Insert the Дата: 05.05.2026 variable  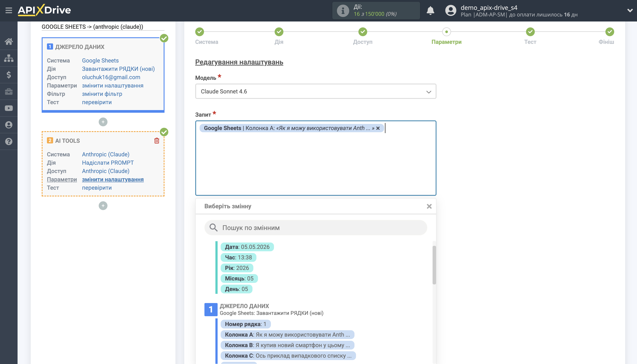247,247
